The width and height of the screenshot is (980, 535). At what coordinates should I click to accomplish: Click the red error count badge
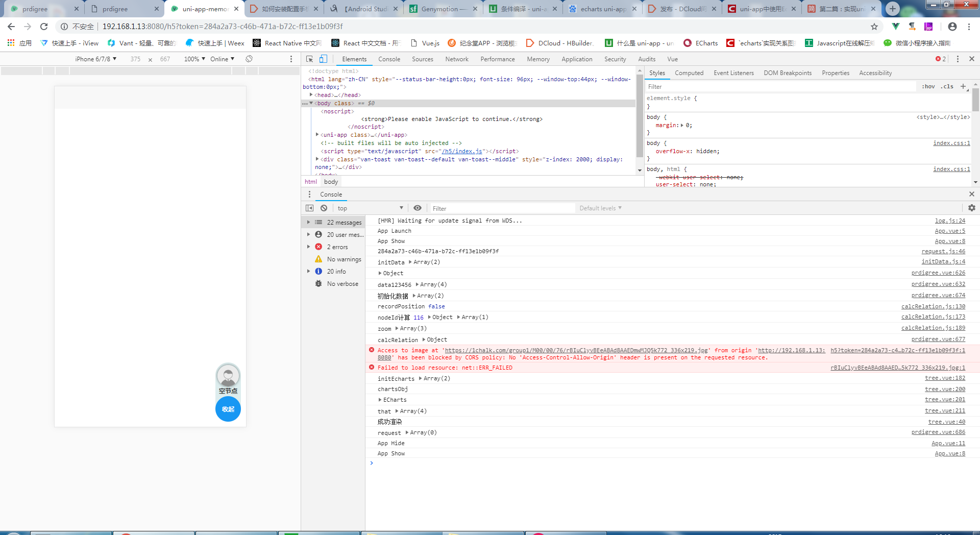pos(941,59)
